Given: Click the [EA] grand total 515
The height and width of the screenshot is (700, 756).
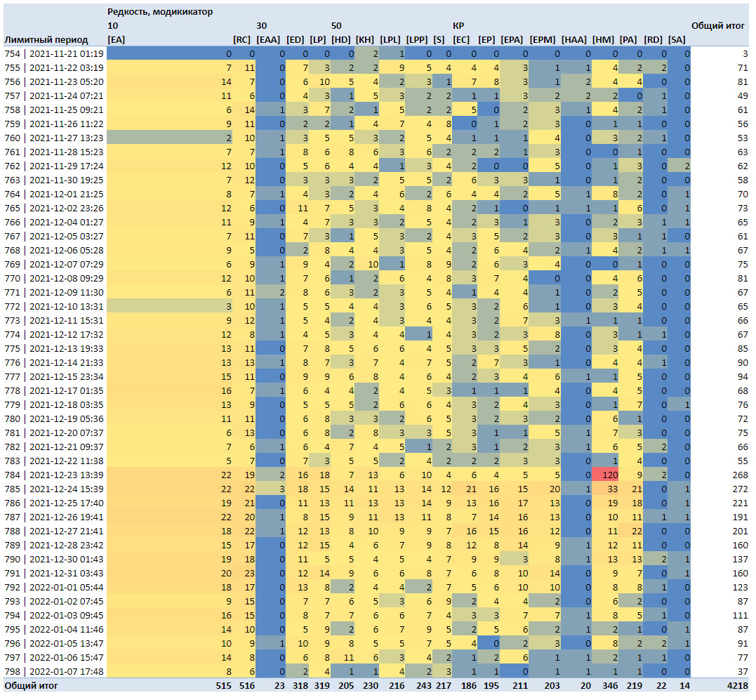Looking at the screenshot, I should 224,685.
